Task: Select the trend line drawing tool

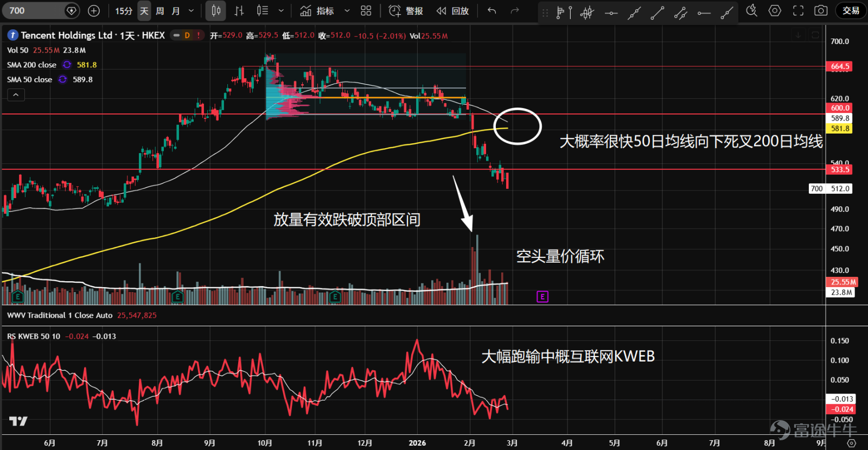Action: [657, 12]
